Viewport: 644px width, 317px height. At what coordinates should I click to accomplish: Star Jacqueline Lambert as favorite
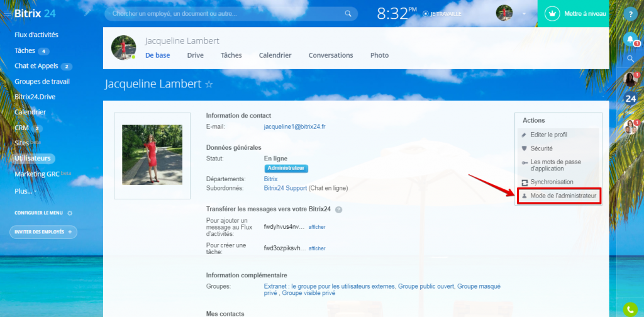[x=209, y=84]
